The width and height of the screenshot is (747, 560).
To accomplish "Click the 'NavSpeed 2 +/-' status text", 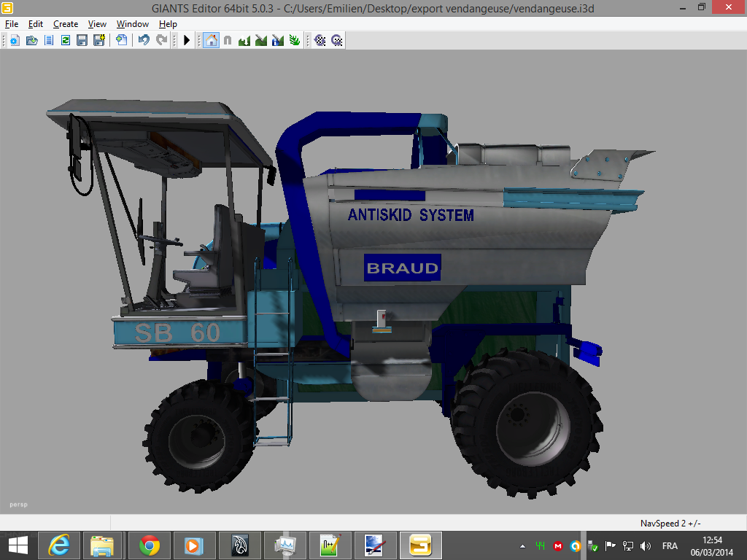I will tap(670, 524).
